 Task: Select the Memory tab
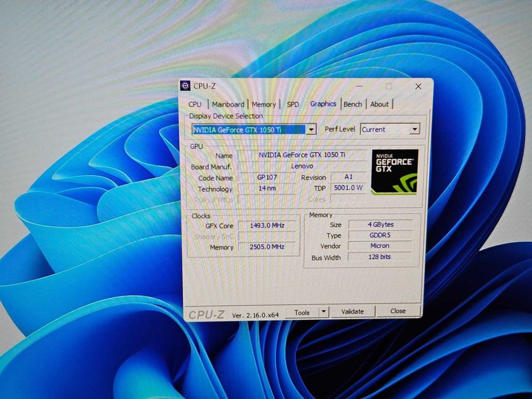263,104
